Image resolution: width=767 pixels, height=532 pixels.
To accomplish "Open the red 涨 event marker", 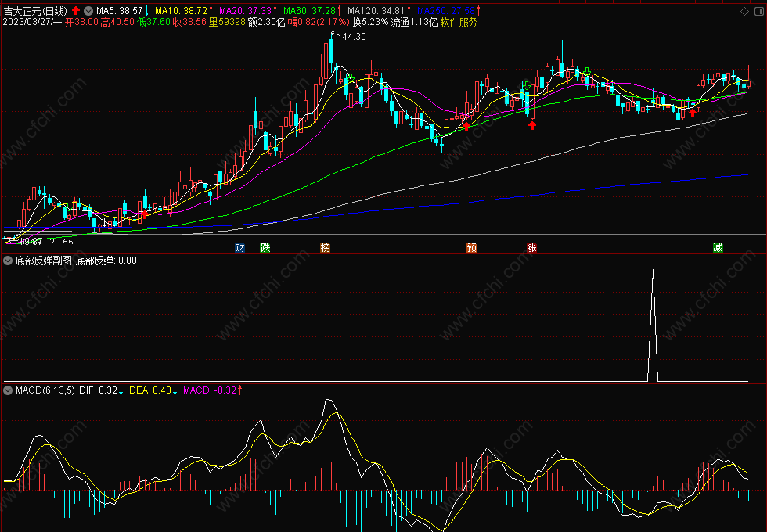I will 531,247.
